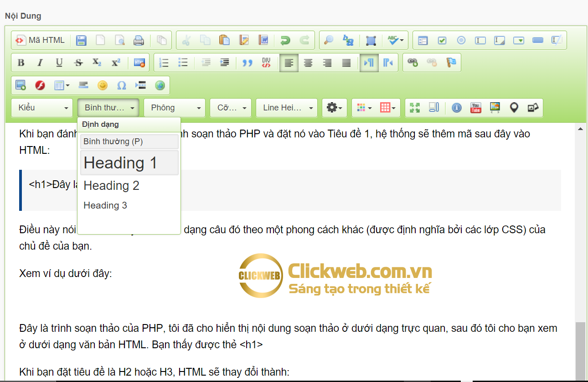The height and width of the screenshot is (382, 588).
Task: Remove formatting with the HTML eraser icon
Action: pos(139,63)
